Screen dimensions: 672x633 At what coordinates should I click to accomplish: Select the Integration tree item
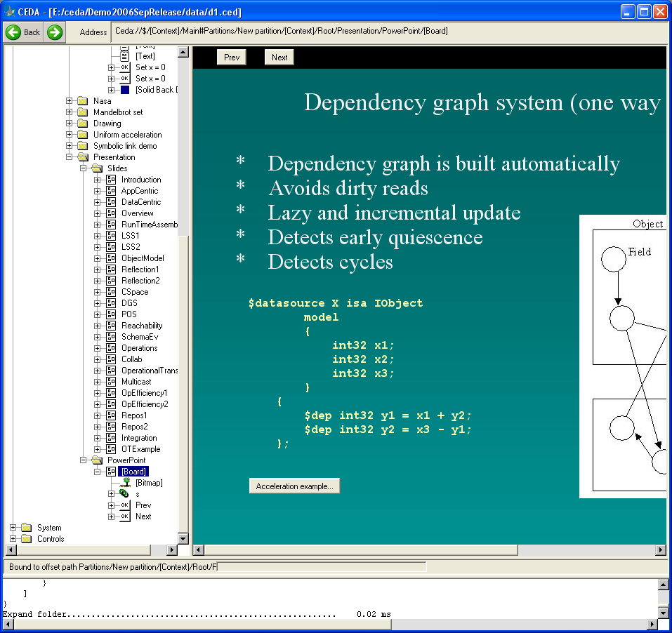click(139, 438)
